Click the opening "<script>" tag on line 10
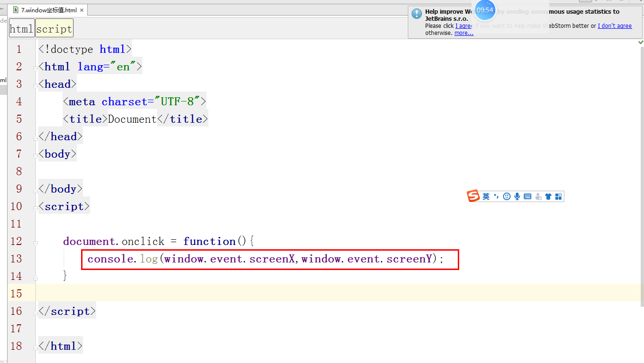 click(64, 206)
